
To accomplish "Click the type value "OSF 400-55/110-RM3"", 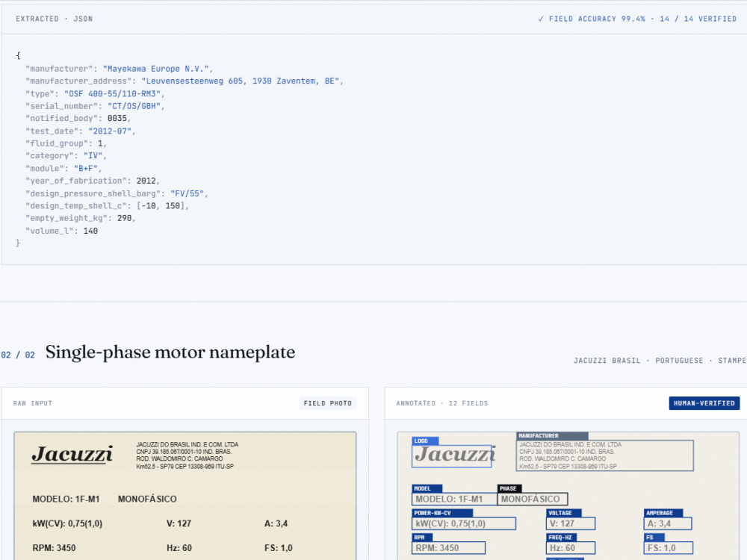I will (113, 94).
